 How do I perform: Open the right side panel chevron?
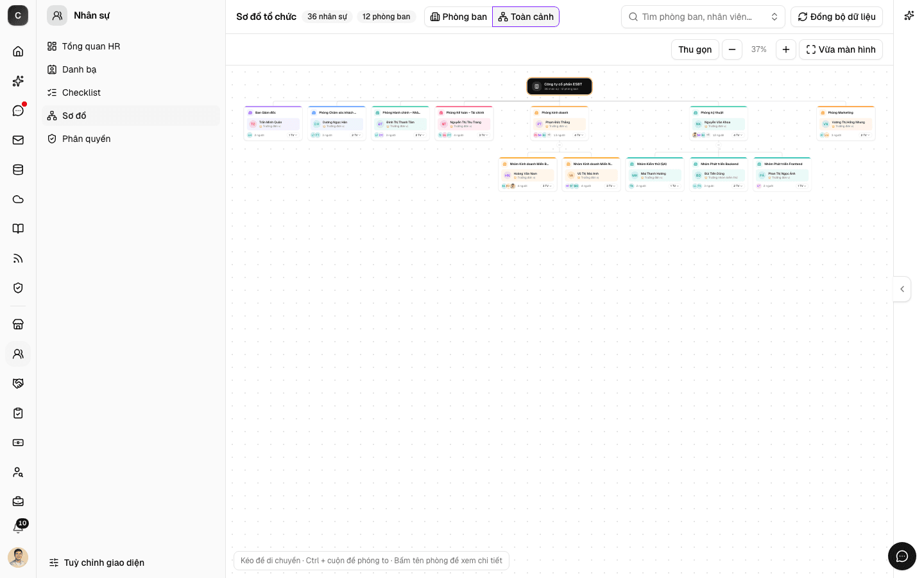pos(902,289)
